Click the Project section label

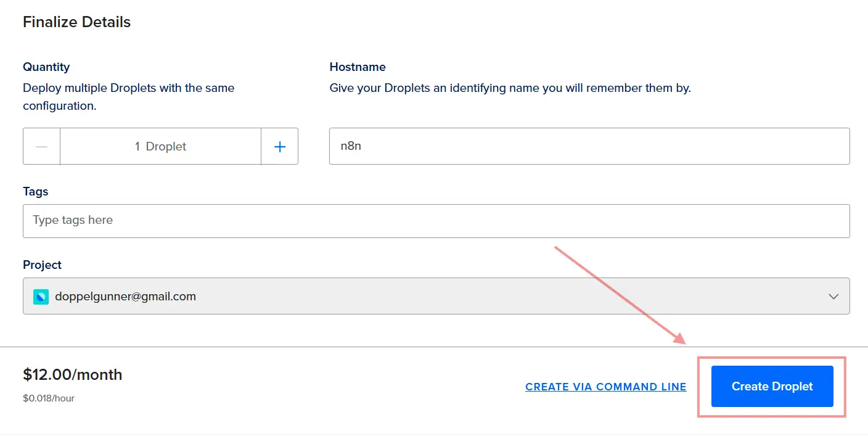(x=42, y=265)
